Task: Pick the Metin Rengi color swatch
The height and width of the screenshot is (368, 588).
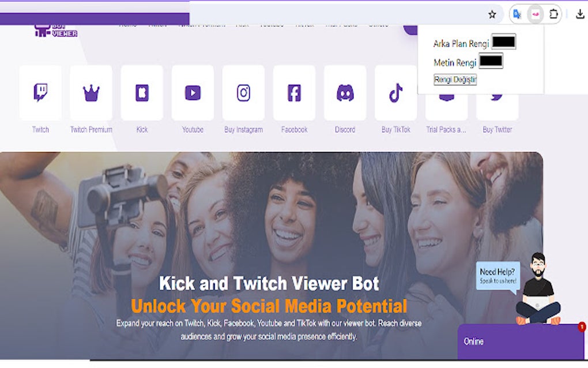Action: (x=491, y=61)
